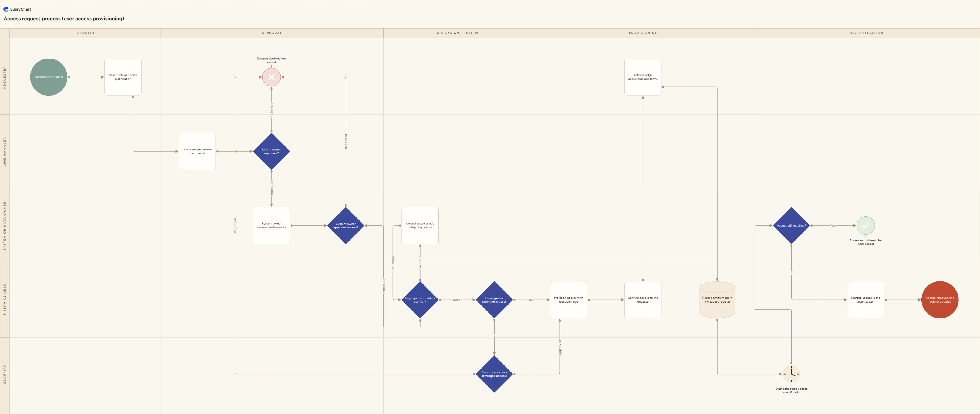This screenshot has height=414, width=980.
Task: Select the 'Record entitlement' database cylinder
Action: (717, 300)
